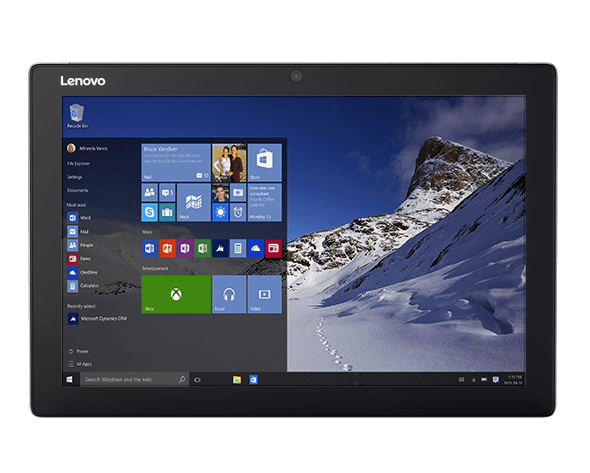Launch the green Xbox tile
Viewport: 590px width, 473px height.
176,294
